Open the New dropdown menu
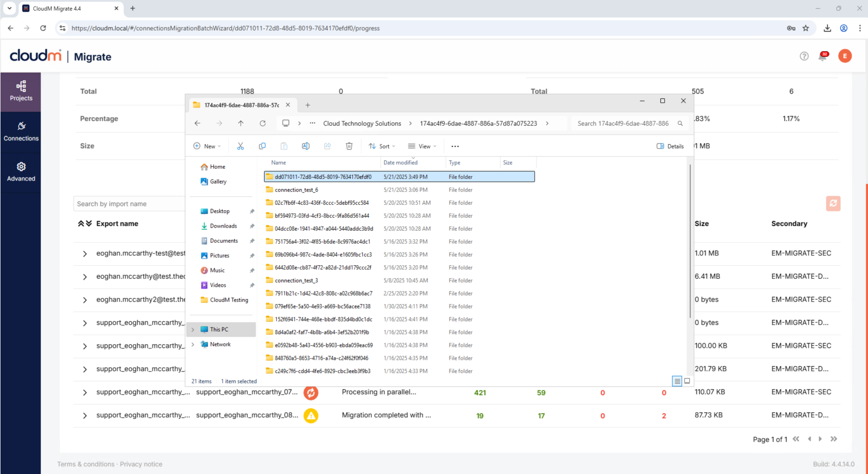Viewport: 868px width, 474px height. [207, 146]
